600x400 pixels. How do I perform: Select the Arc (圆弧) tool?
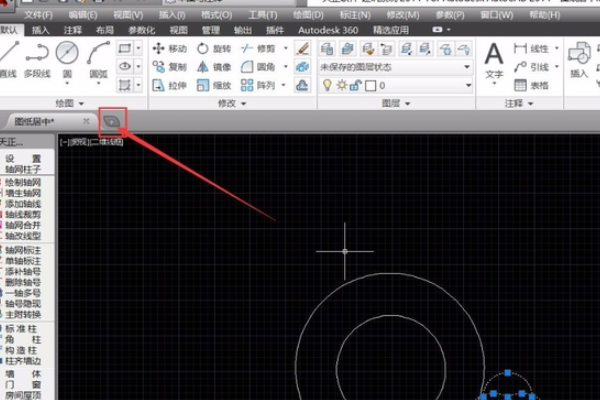(x=98, y=61)
